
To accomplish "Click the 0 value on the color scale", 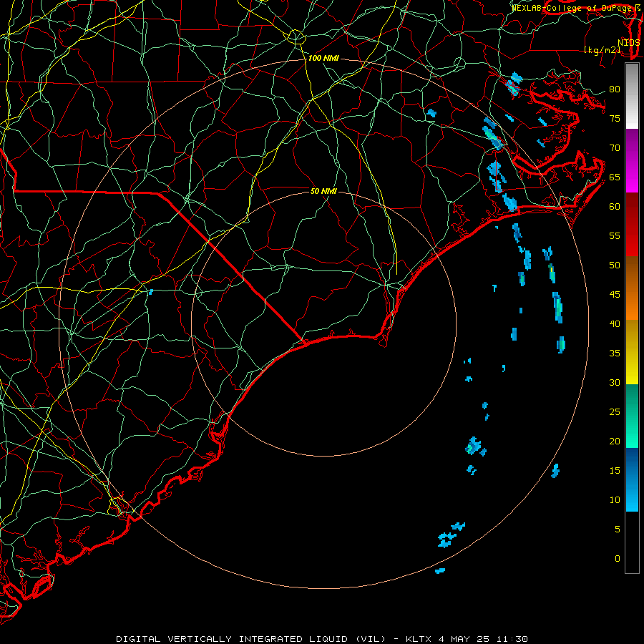I will click(x=618, y=559).
